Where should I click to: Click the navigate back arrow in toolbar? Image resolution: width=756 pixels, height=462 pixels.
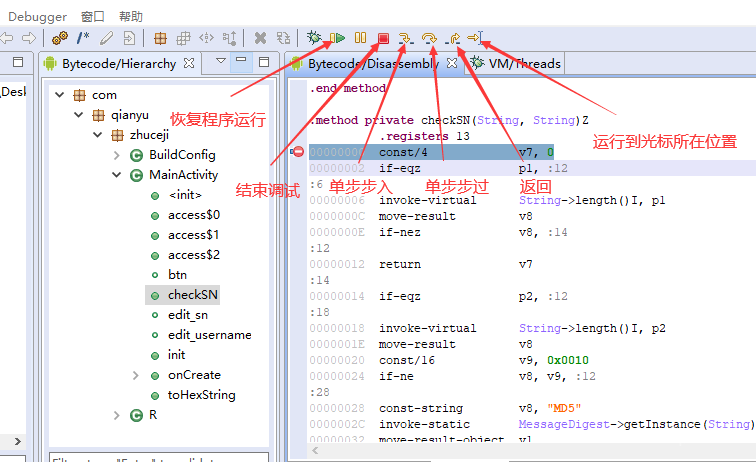coord(7,38)
